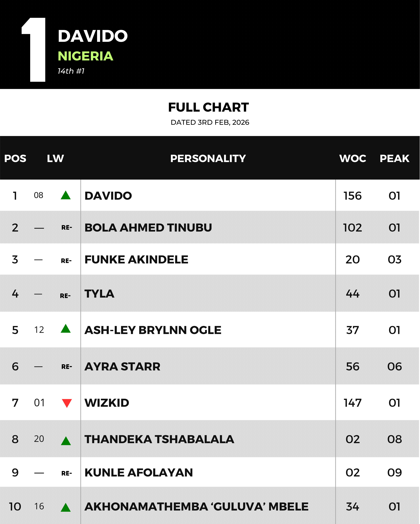Image resolution: width=420 pixels, height=524 pixels.
Task: Click the green arrow in Ash-Ley Brylnn Ogle row
Action: 66,329
